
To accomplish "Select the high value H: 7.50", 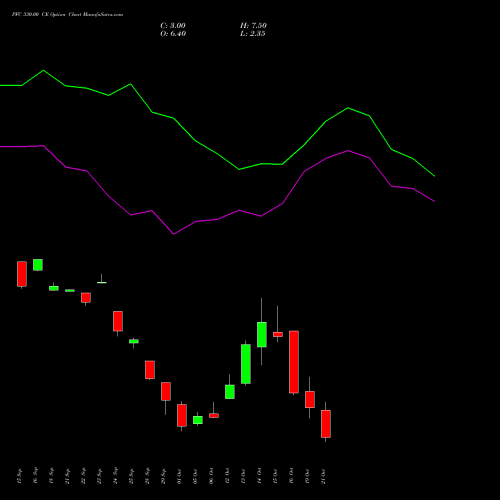I will tap(253, 26).
